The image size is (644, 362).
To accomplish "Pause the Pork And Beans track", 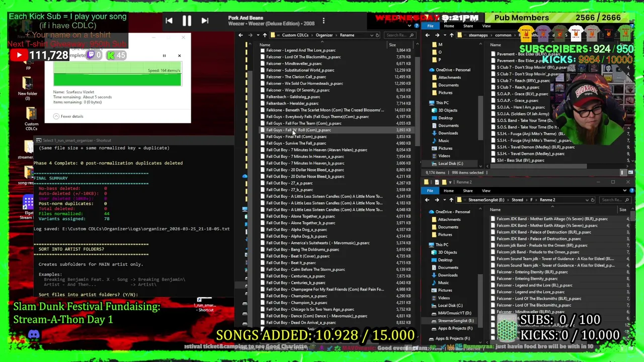I will pos(186,21).
